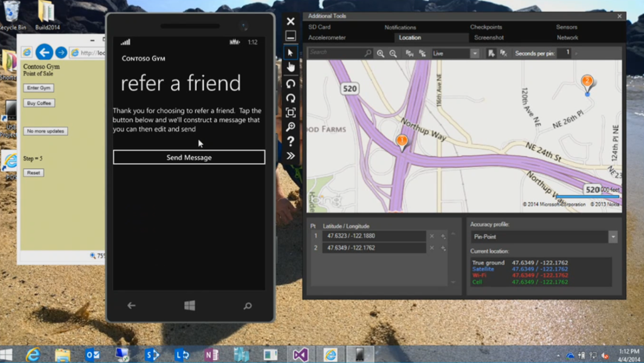Go forward in the Internet Explorer window

click(x=61, y=53)
